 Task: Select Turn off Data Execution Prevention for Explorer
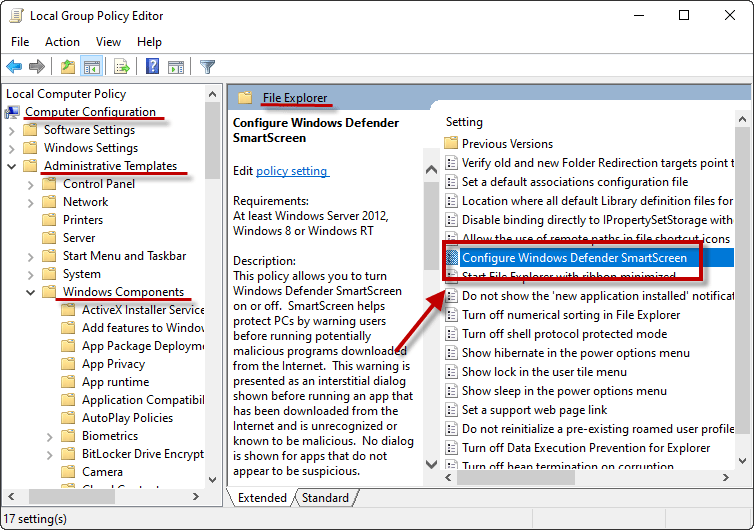(x=586, y=448)
